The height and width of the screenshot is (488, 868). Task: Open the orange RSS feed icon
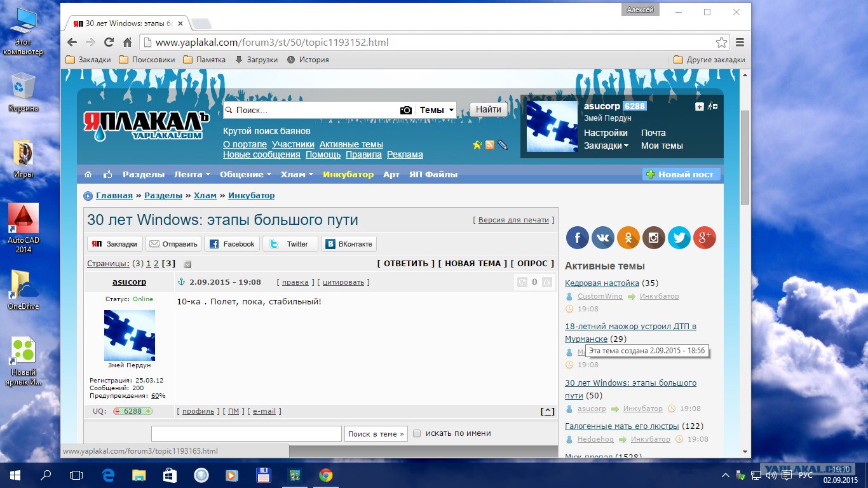click(x=490, y=145)
